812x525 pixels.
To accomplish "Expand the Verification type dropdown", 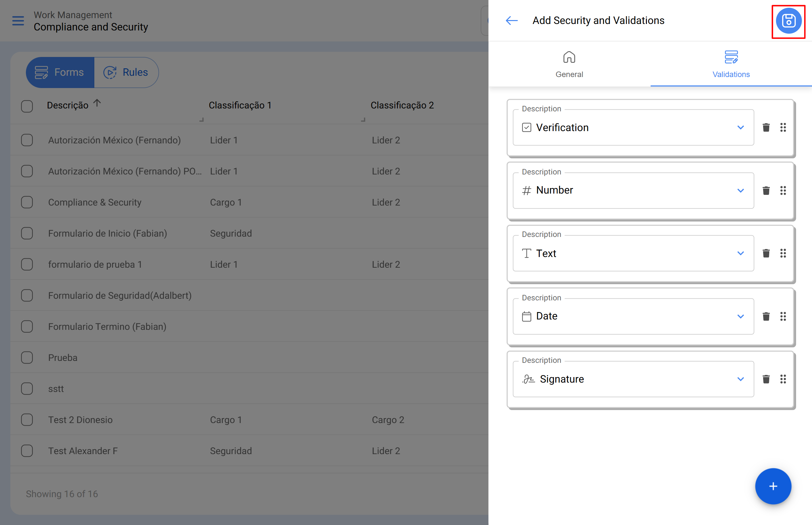I will [740, 128].
